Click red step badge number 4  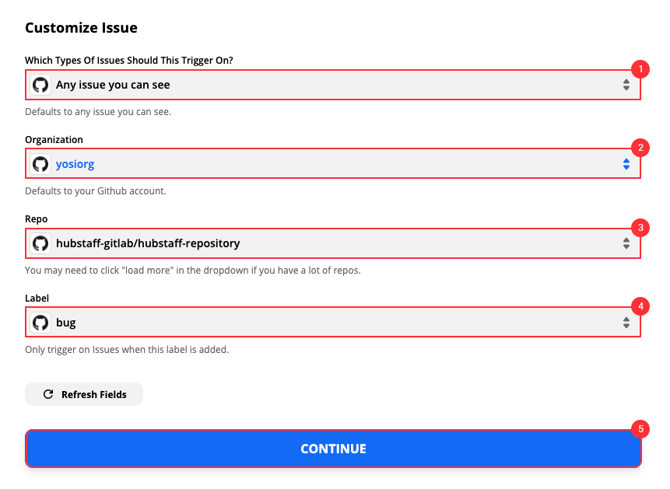pos(641,306)
